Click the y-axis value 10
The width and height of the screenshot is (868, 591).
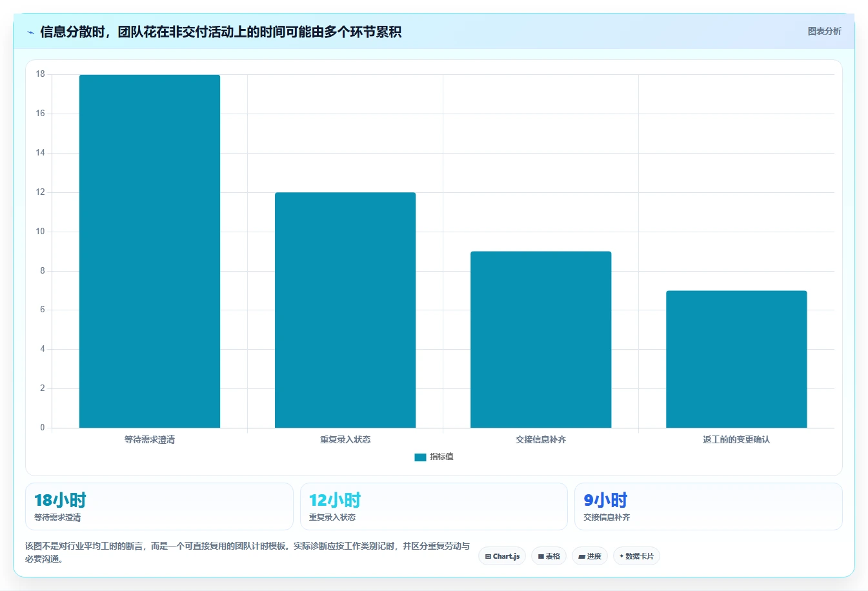(41, 232)
